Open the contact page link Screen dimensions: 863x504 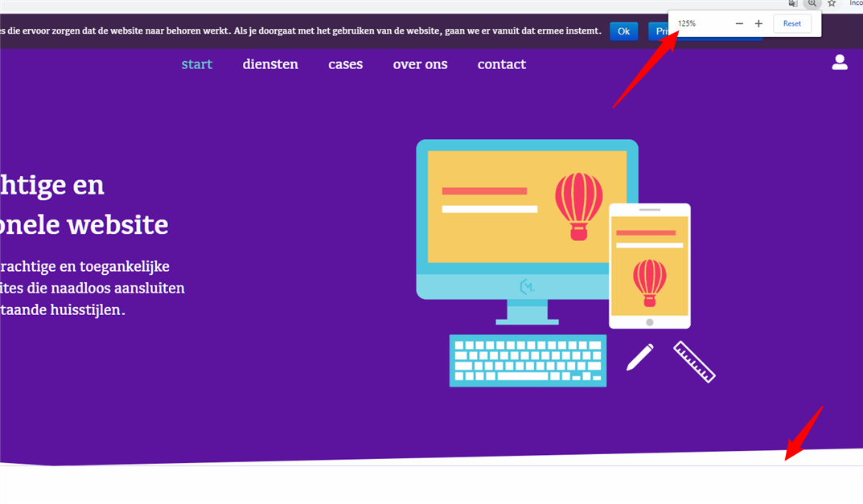click(x=501, y=64)
